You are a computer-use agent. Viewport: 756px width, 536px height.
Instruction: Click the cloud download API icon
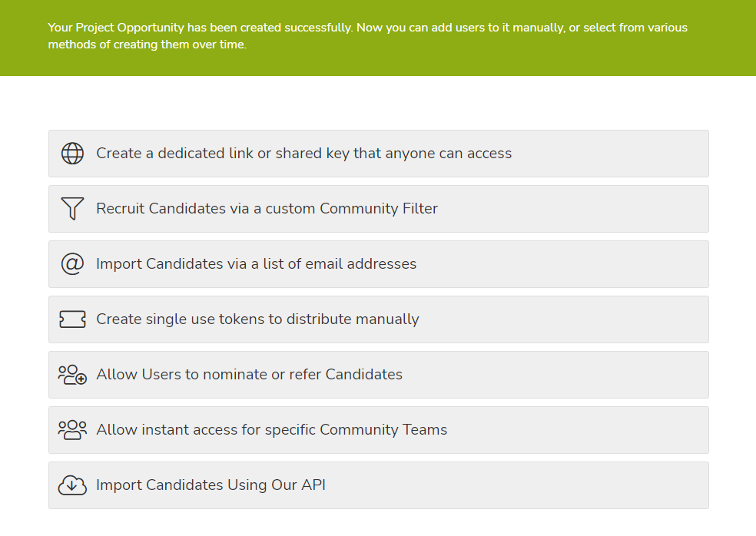click(x=72, y=485)
